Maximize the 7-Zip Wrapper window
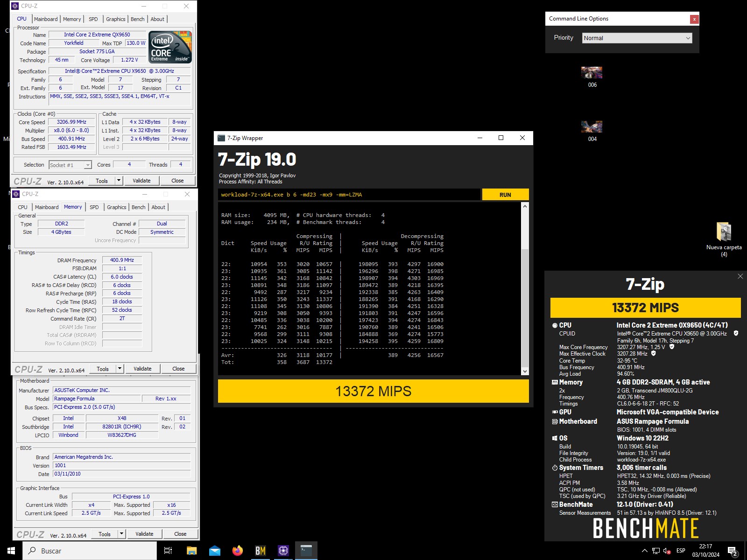This screenshot has width=747, height=560. (501, 138)
